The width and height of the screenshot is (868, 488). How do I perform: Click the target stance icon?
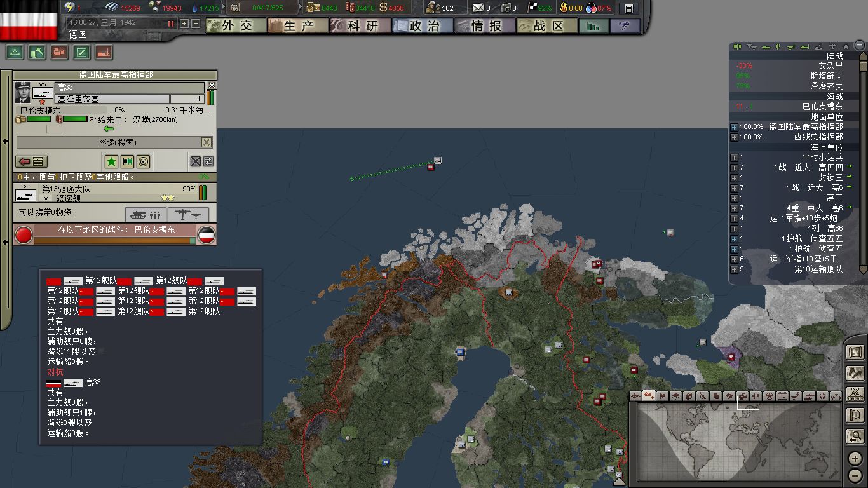pos(143,161)
